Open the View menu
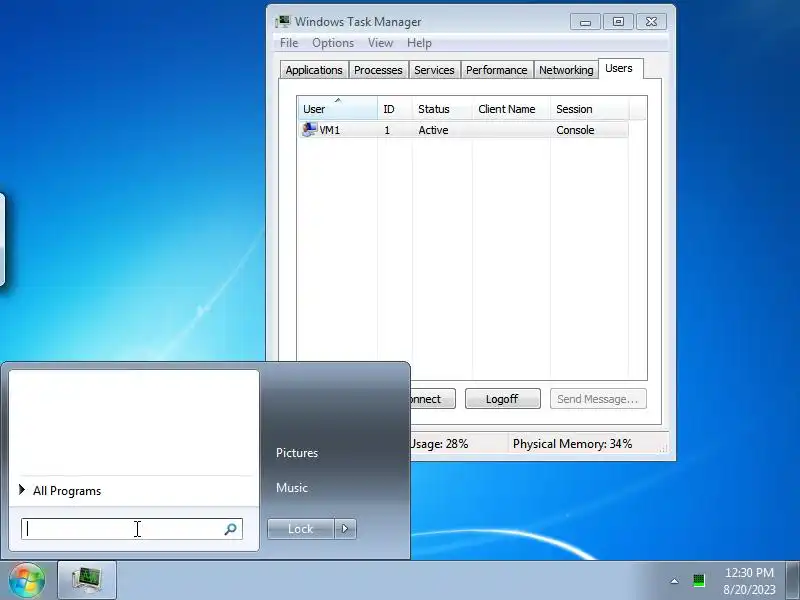The image size is (800, 600). pos(381,43)
